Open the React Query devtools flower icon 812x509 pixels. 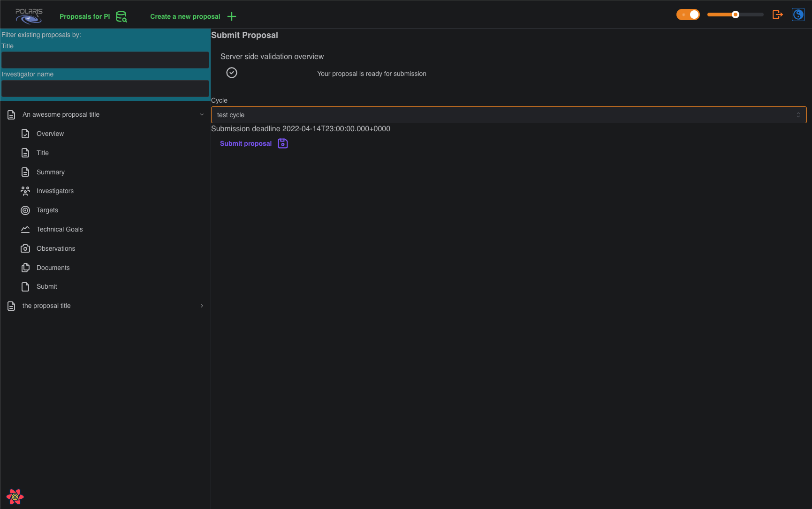point(15,497)
